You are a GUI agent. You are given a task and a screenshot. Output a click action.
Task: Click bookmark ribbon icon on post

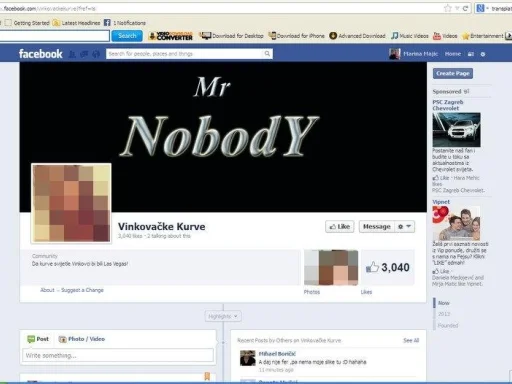pos(207,377)
